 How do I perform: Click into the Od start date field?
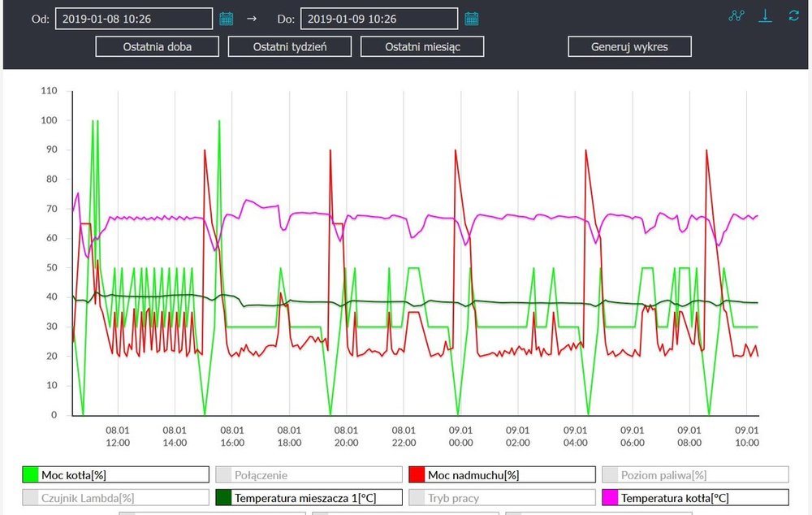(x=134, y=18)
